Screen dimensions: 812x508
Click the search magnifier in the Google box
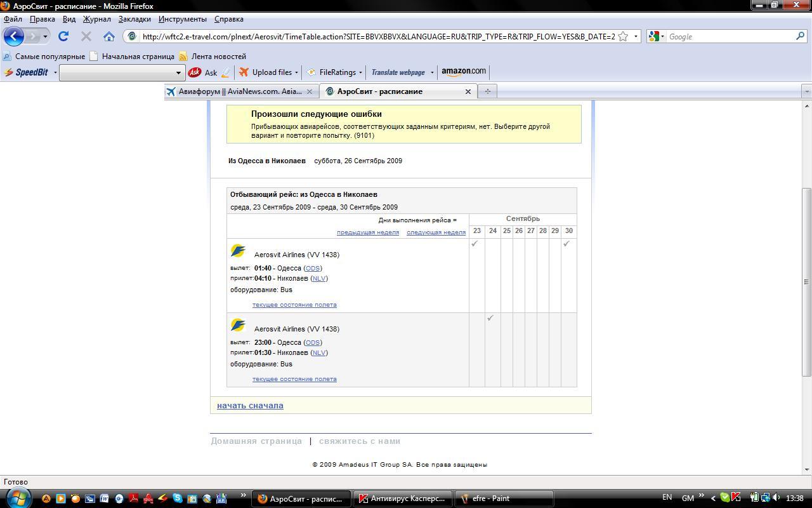click(800, 36)
